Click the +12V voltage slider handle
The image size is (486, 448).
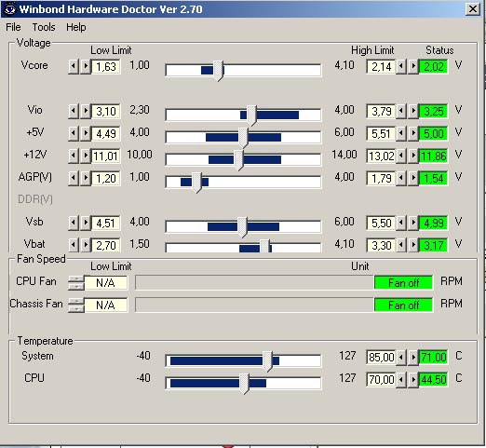(x=238, y=160)
